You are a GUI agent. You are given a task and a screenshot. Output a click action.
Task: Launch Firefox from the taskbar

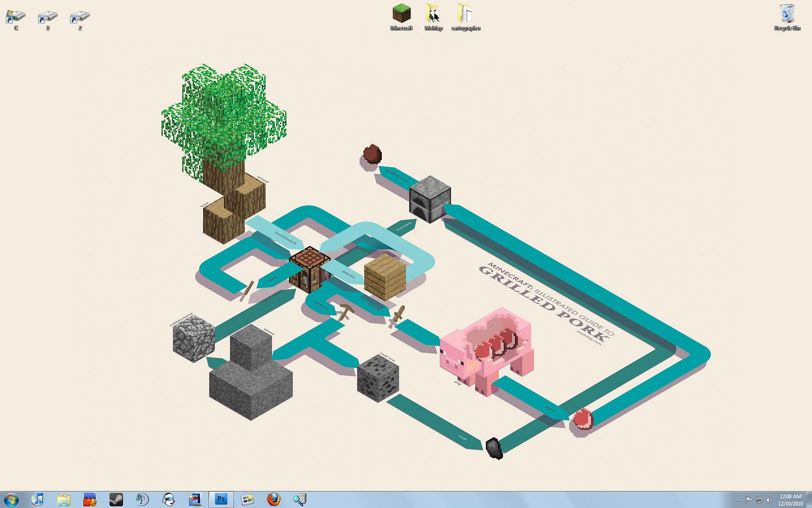tap(273, 499)
